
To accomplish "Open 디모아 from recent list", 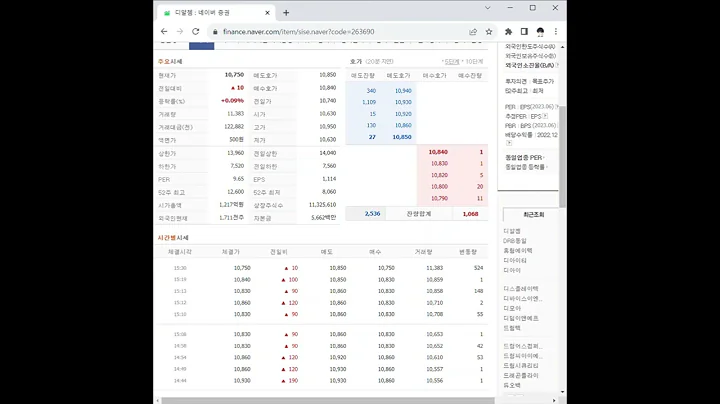I will [x=512, y=309].
